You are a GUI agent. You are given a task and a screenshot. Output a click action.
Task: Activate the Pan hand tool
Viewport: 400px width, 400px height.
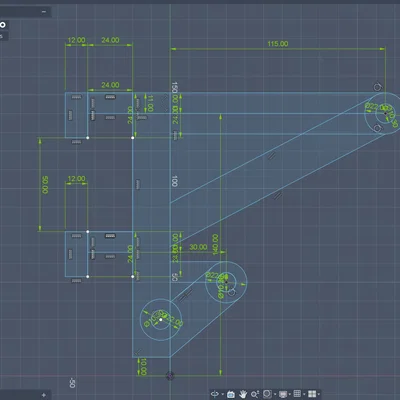point(243,394)
